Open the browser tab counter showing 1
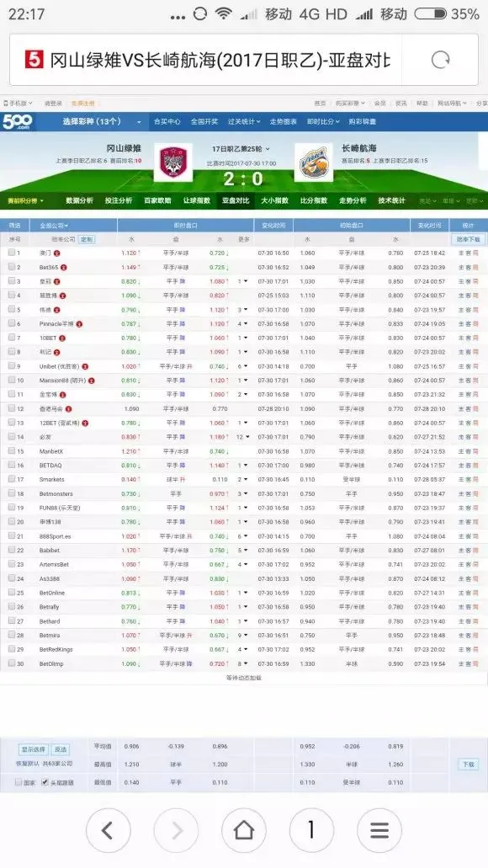488x868 pixels. (311, 830)
